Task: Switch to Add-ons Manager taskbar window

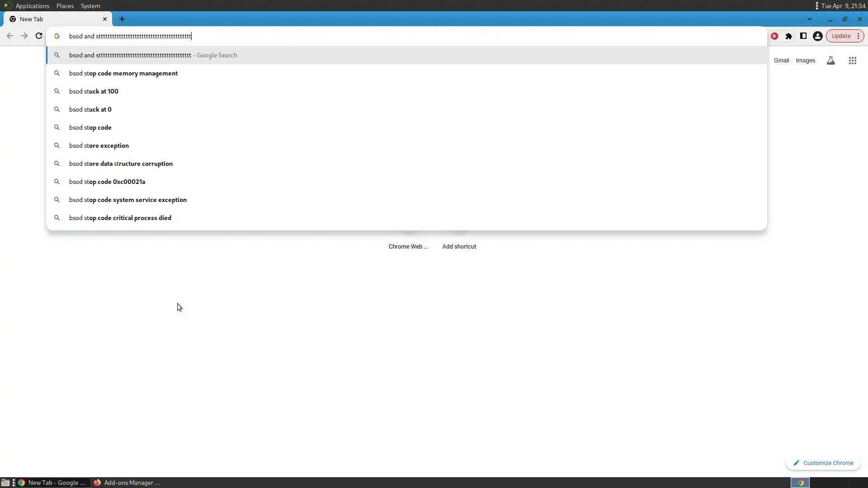Action: [127, 483]
